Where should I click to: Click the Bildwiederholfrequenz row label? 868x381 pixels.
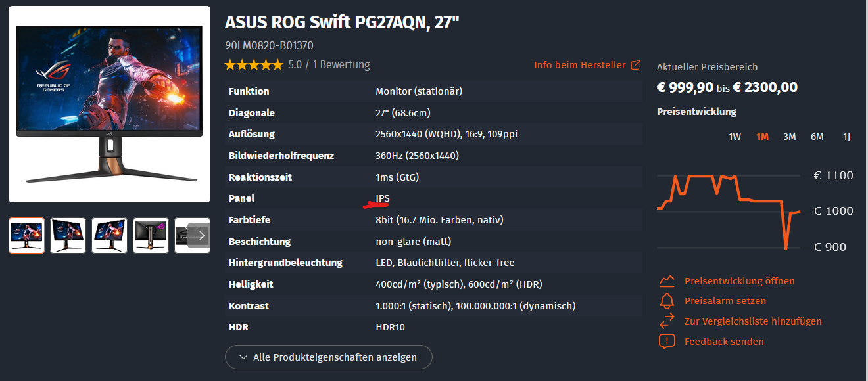pos(281,156)
